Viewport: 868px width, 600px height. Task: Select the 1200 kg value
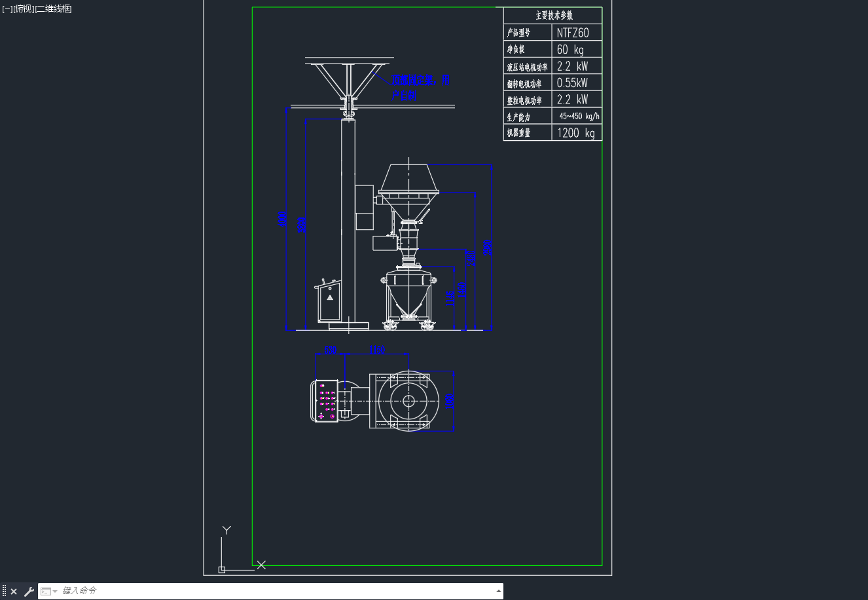576,133
